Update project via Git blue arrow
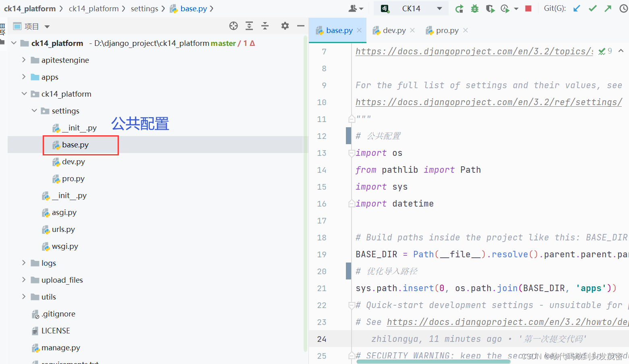The image size is (629, 364). pos(577,8)
